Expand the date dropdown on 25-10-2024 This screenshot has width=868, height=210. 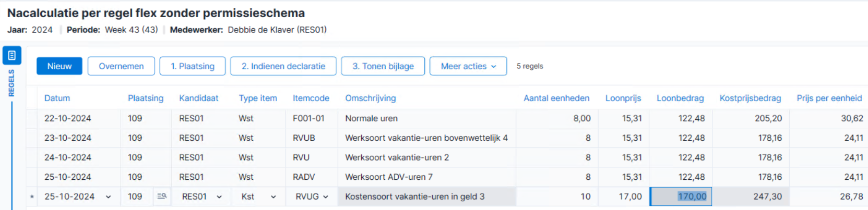coord(108,197)
